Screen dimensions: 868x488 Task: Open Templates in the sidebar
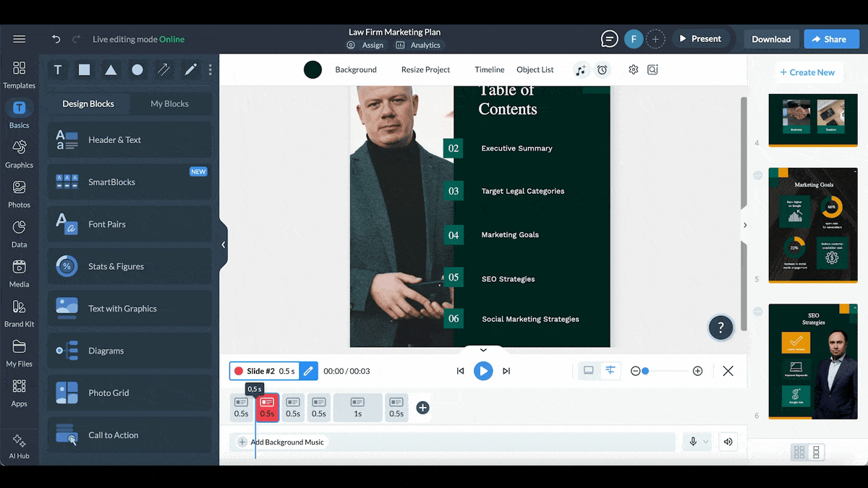pyautogui.click(x=20, y=74)
